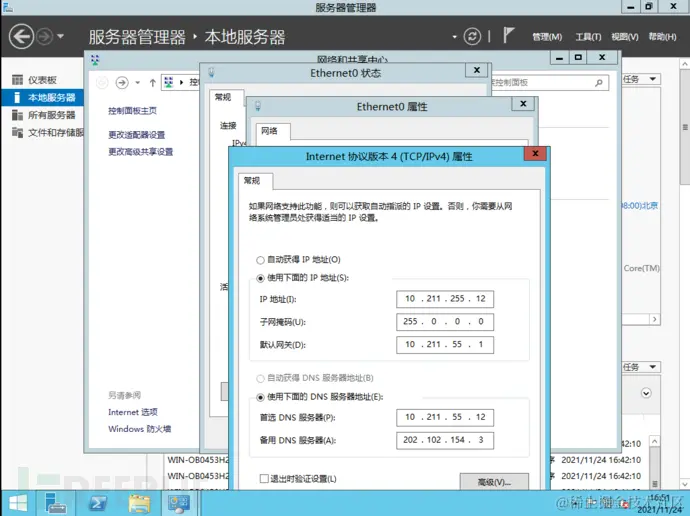The width and height of the screenshot is (690, 516).
Task: Open lower 任务 dropdown in Server Manager
Action: (x=641, y=367)
